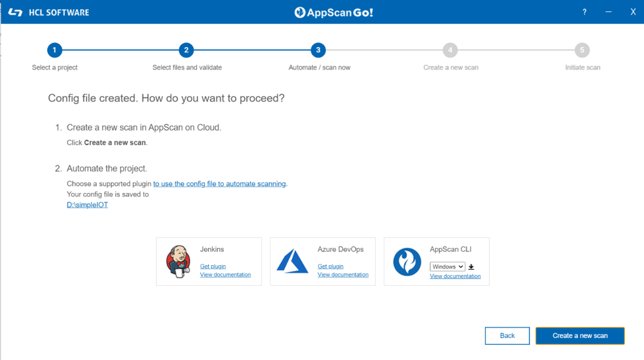The image size is (644, 360).
Task: Click the Azure DevOps logo icon
Action: pos(292,261)
